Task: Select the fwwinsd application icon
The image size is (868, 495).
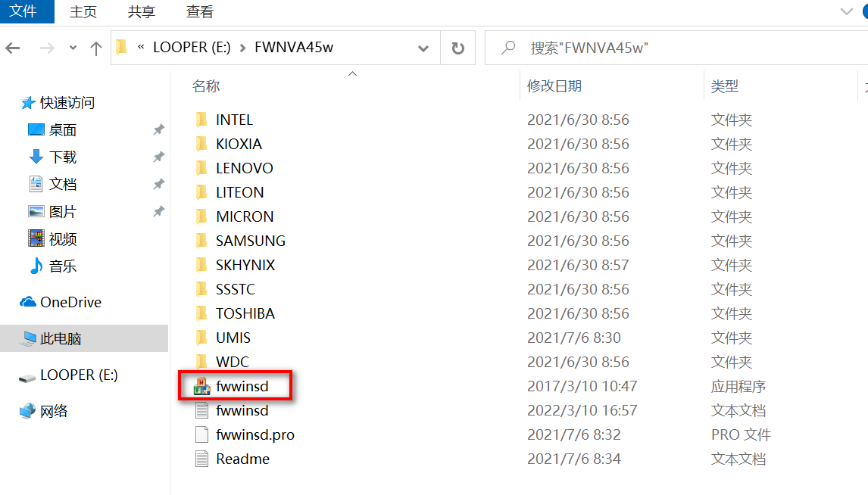Action: pyautogui.click(x=201, y=387)
